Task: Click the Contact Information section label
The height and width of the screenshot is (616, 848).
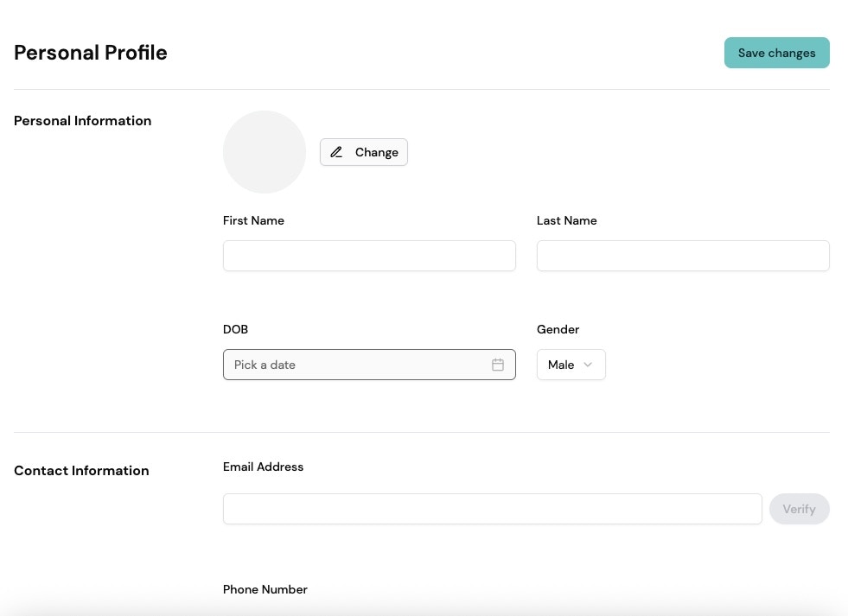Action: pyautogui.click(x=80, y=471)
